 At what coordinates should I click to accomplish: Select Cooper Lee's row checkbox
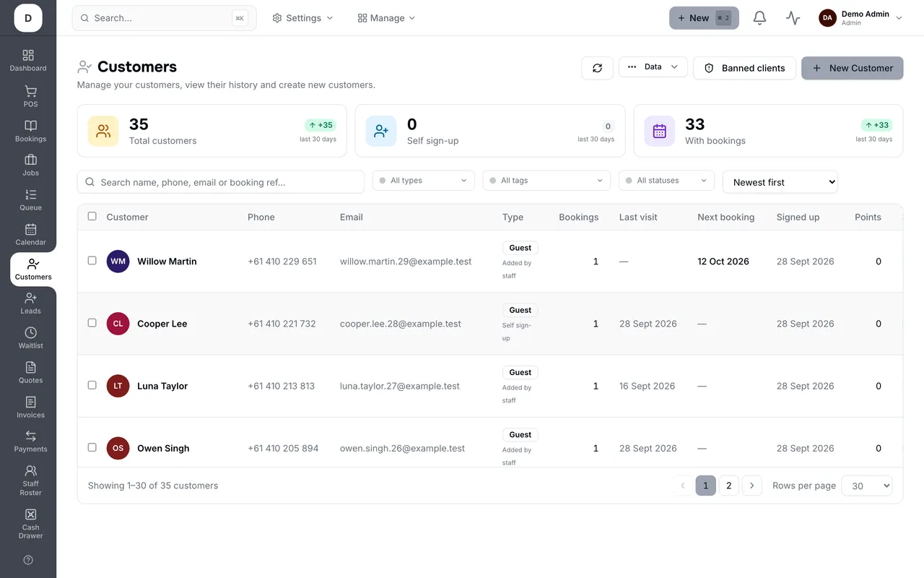pyautogui.click(x=92, y=322)
